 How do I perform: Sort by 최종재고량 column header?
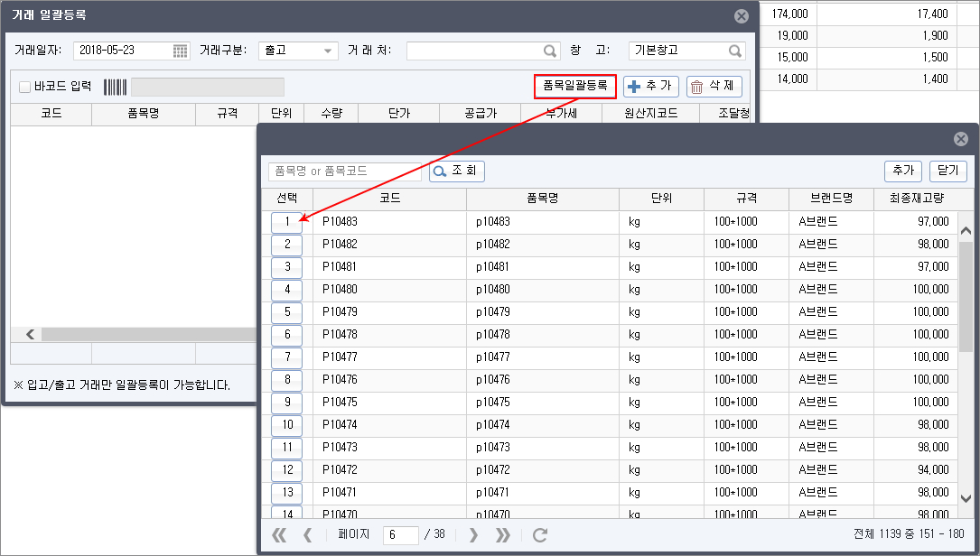point(917,199)
